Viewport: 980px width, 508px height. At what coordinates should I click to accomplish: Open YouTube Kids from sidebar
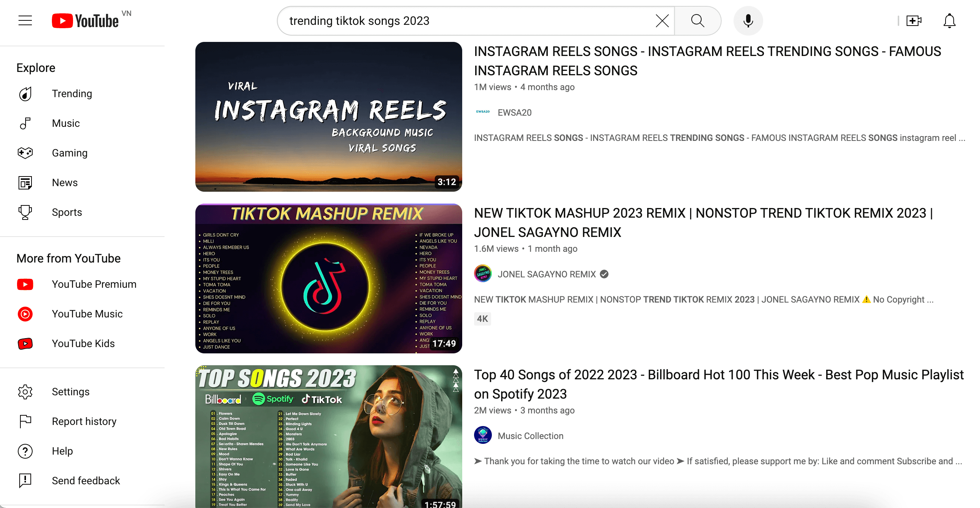click(83, 343)
